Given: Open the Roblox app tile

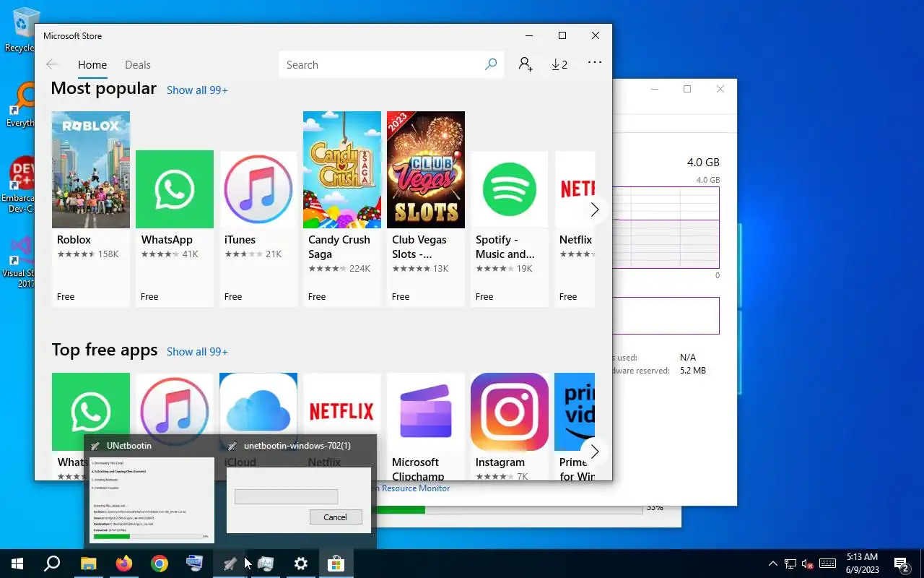Looking at the screenshot, I should pyautogui.click(x=91, y=209).
